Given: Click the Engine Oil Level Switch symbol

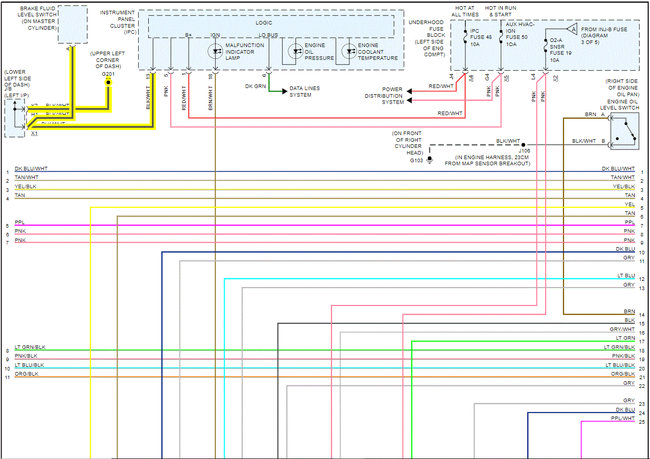Looking at the screenshot, I should tap(625, 131).
